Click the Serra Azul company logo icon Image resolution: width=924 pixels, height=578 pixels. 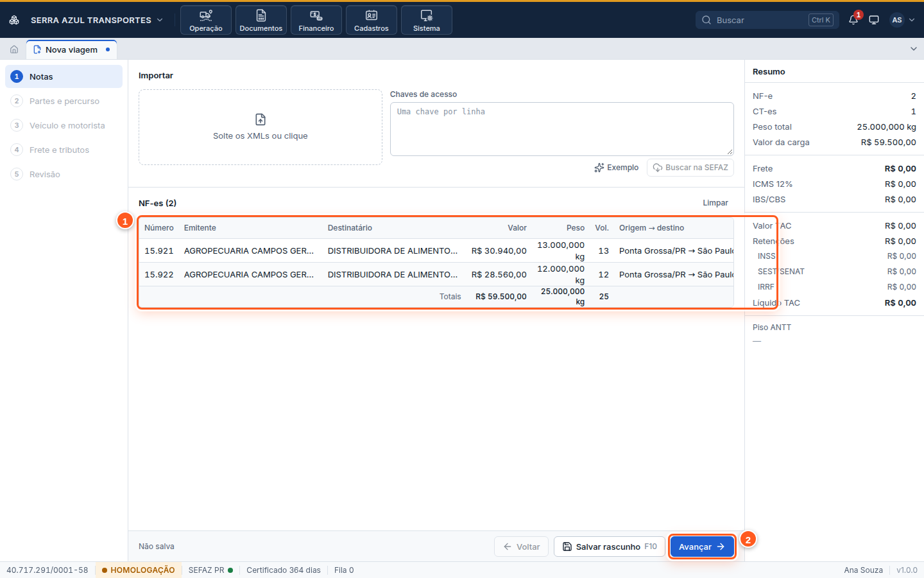point(14,20)
